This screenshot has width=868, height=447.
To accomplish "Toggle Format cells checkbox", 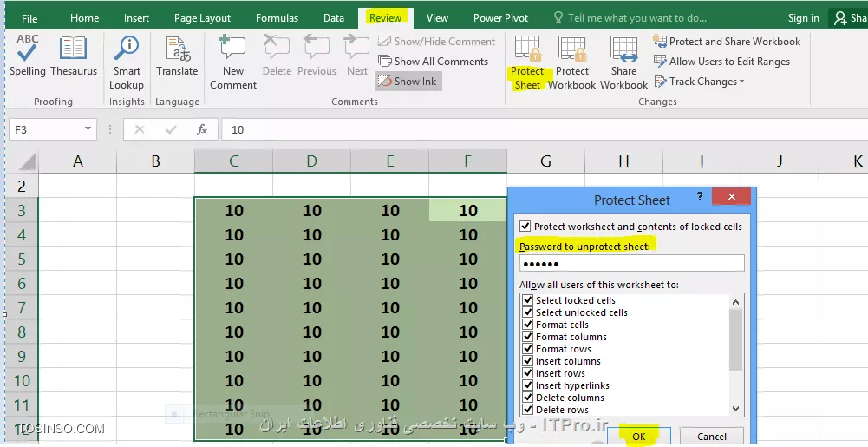I will (527, 324).
